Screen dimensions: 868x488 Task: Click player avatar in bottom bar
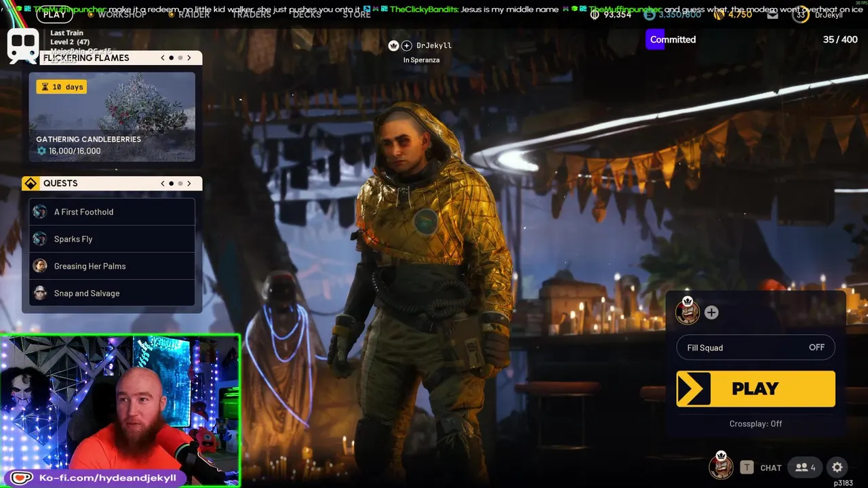tap(721, 466)
